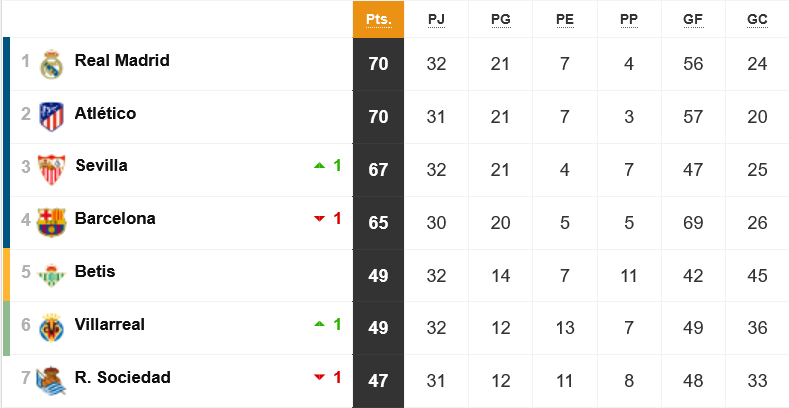Select the Sevilla team badge
The height and width of the screenshot is (408, 789).
51,170
